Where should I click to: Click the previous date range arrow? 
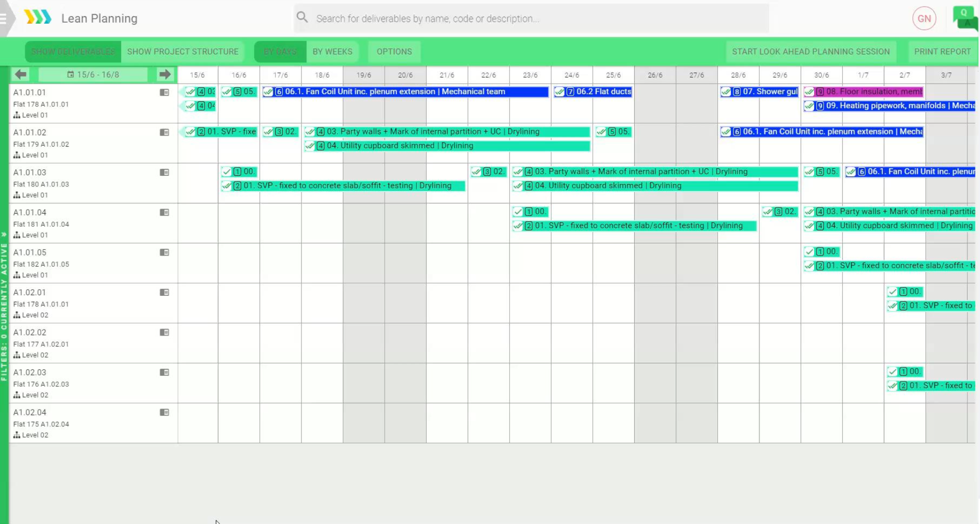[21, 75]
